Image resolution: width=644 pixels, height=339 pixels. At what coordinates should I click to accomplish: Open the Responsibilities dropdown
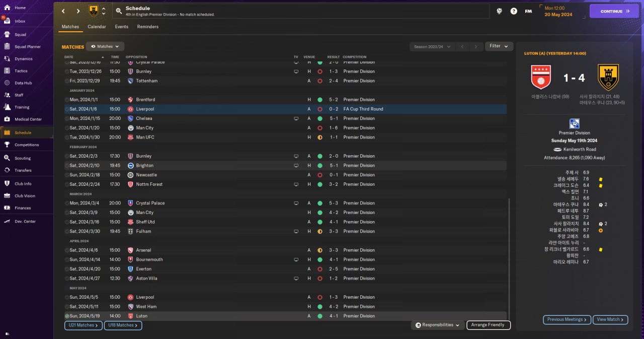click(x=437, y=325)
